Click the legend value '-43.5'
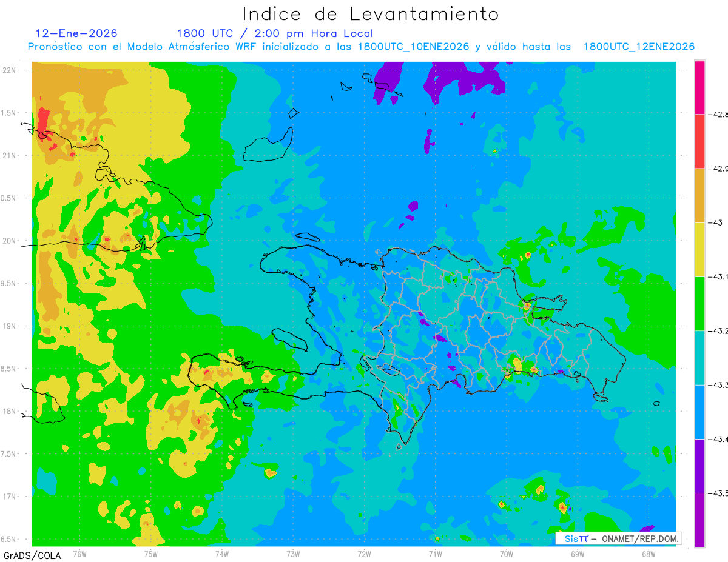 pos(719,493)
